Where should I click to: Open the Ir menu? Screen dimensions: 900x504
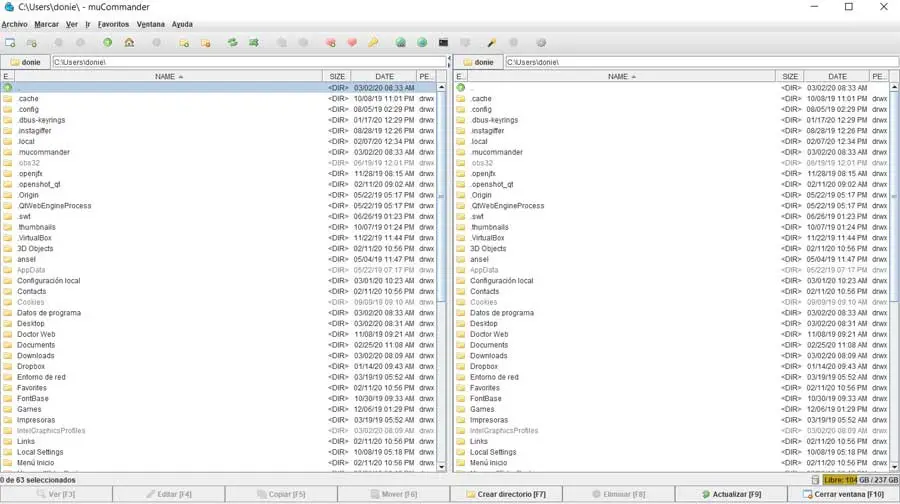point(88,24)
